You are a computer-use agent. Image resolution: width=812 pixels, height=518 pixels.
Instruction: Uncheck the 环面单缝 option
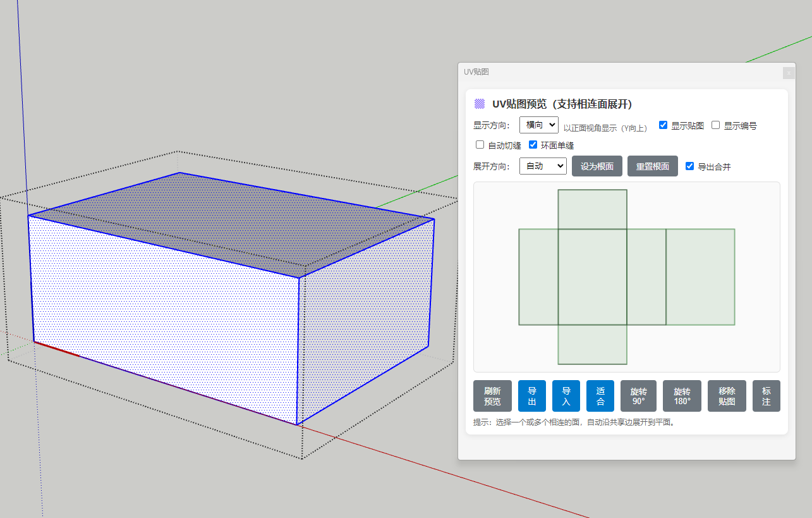pyautogui.click(x=533, y=145)
